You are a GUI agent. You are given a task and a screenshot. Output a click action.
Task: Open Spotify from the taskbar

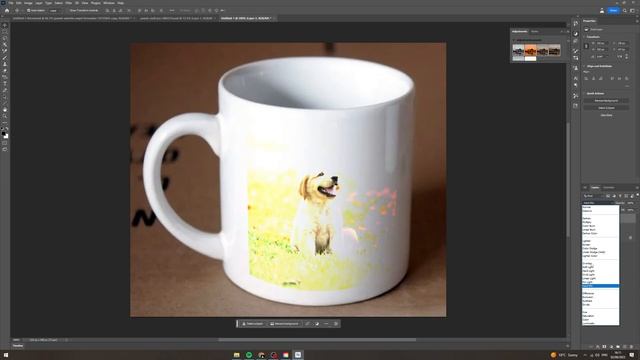pos(249,355)
